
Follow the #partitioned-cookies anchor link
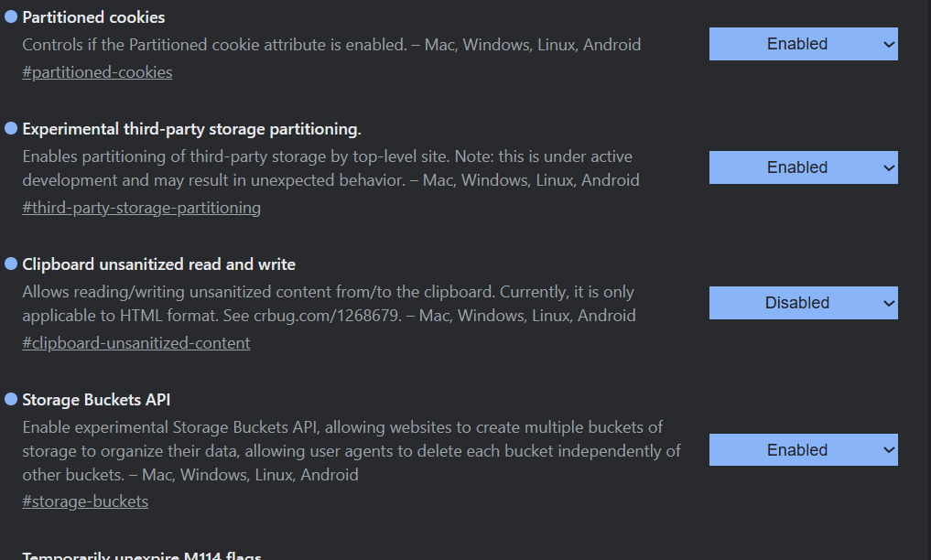(97, 72)
